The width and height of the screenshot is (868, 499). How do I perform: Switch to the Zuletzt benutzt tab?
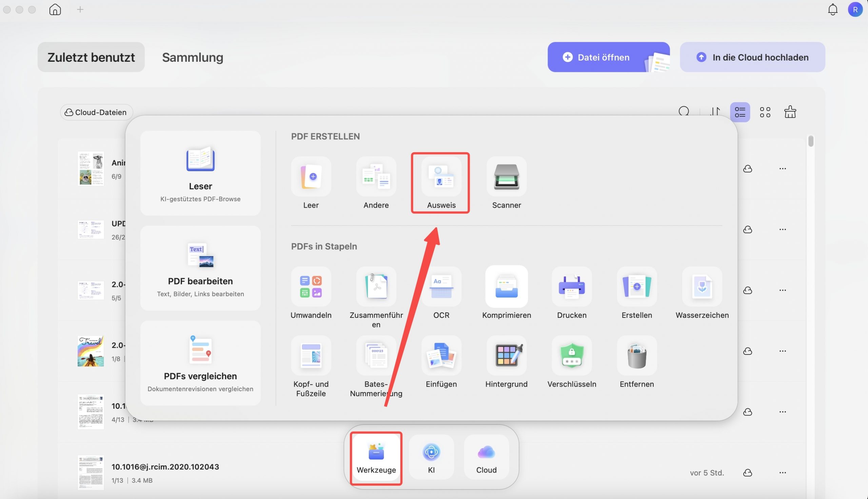91,57
